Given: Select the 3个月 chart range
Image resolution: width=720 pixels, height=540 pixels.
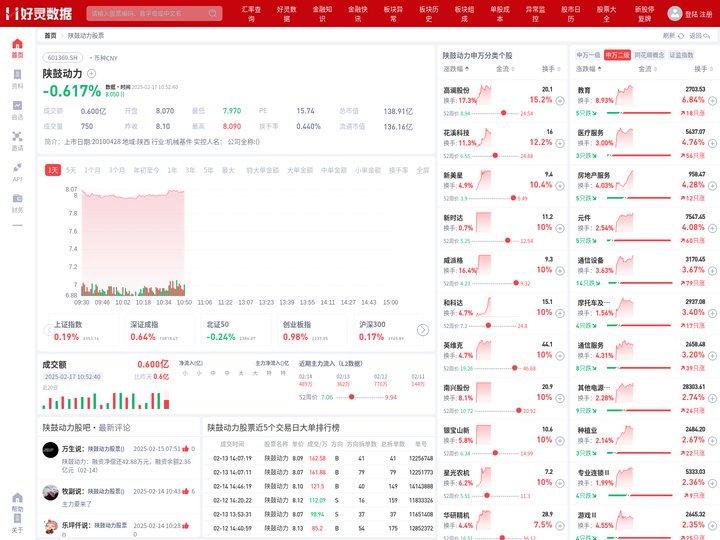Looking at the screenshot, I should tap(117, 170).
